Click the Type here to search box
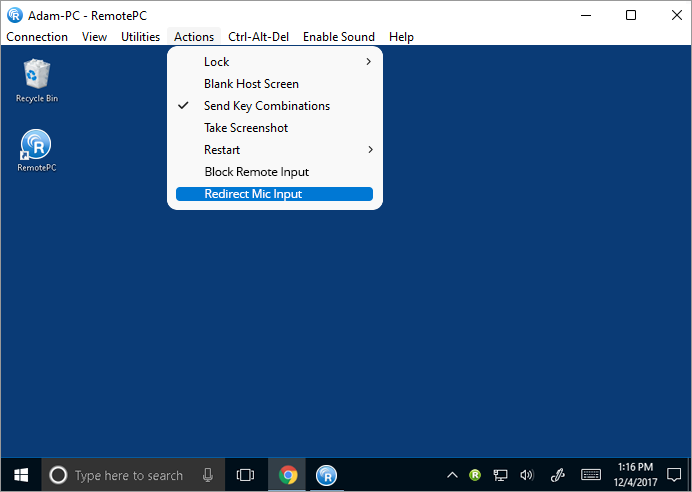692x492 pixels. pyautogui.click(x=133, y=475)
